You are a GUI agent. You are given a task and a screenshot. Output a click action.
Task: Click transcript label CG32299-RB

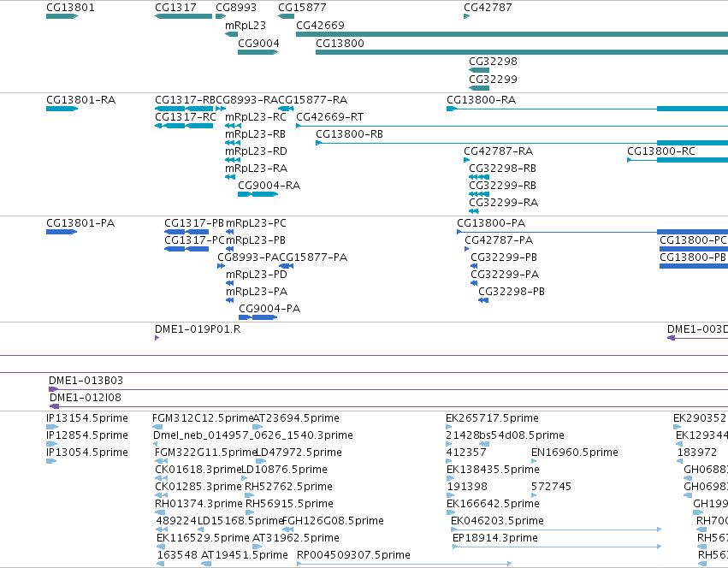click(x=503, y=186)
